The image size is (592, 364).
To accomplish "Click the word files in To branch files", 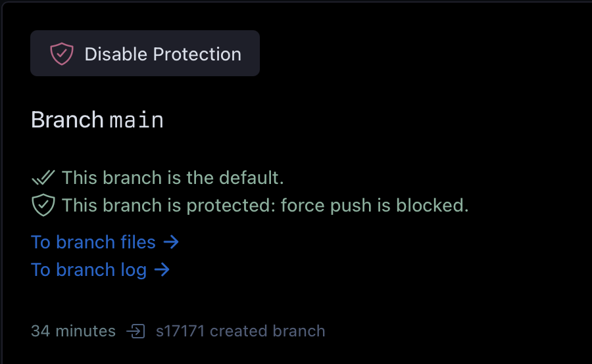I will point(138,242).
